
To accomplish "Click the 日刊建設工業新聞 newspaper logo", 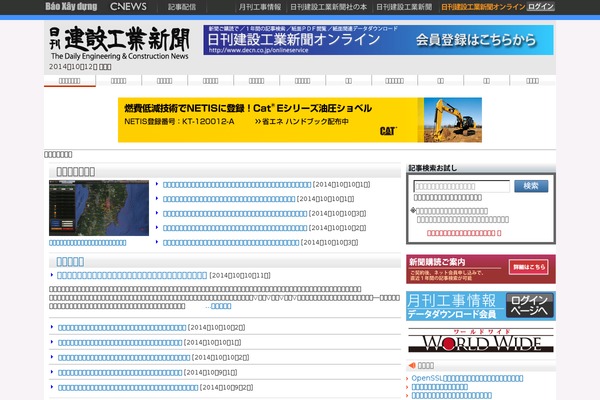I will pyautogui.click(x=119, y=43).
